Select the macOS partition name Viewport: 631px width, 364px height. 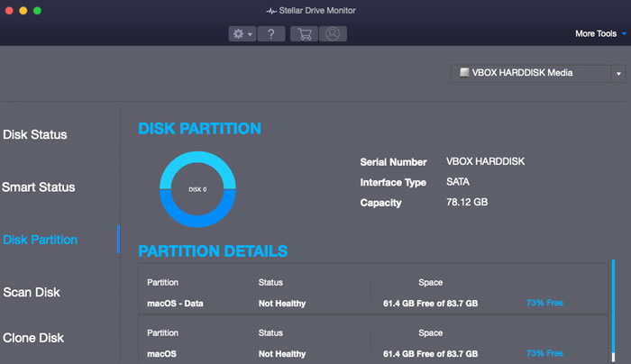161,354
